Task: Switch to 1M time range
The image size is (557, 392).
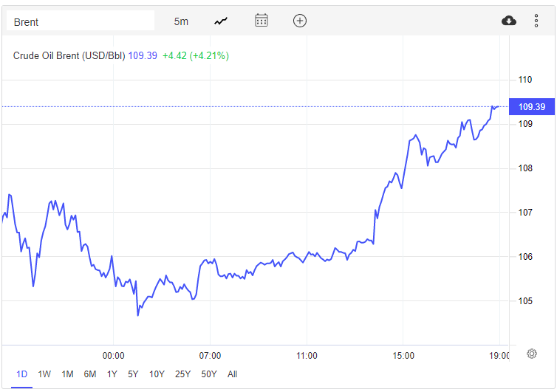Action: [x=67, y=374]
